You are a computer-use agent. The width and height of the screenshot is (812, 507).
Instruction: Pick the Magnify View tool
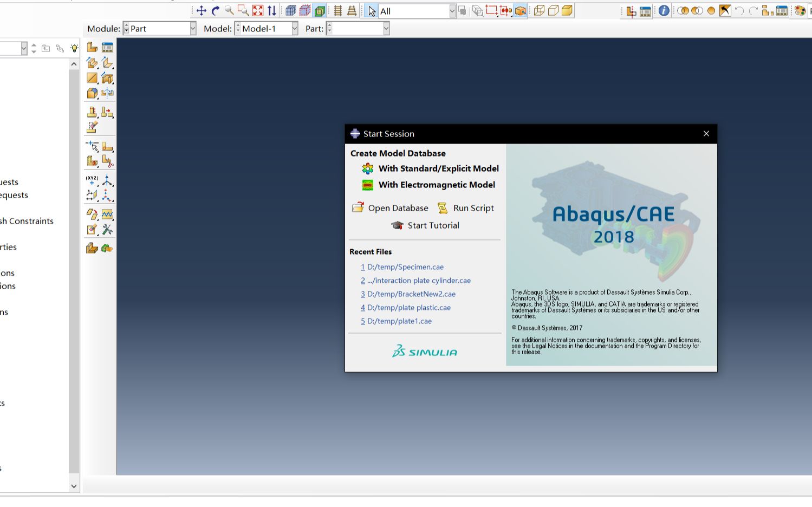point(229,11)
